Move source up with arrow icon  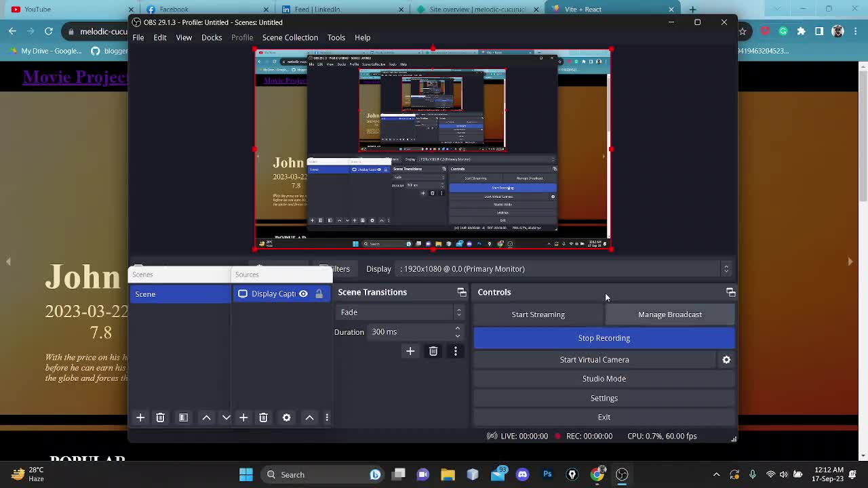[309, 418]
